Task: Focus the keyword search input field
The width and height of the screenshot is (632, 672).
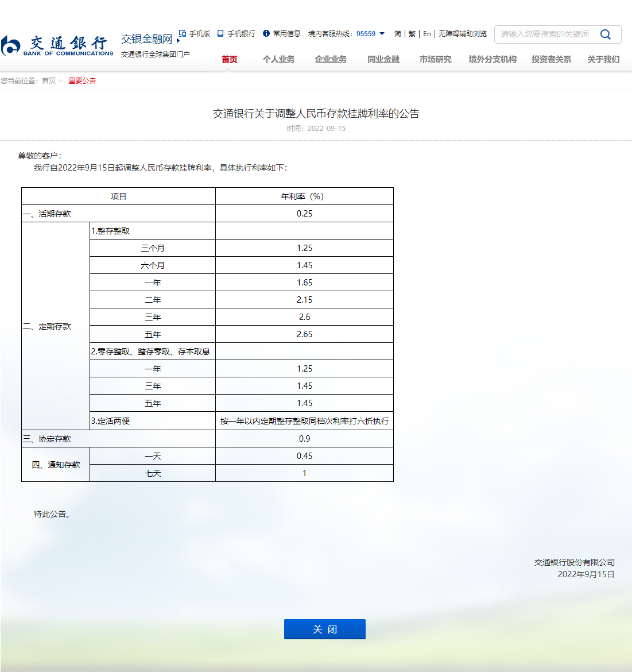Action: pyautogui.click(x=544, y=34)
